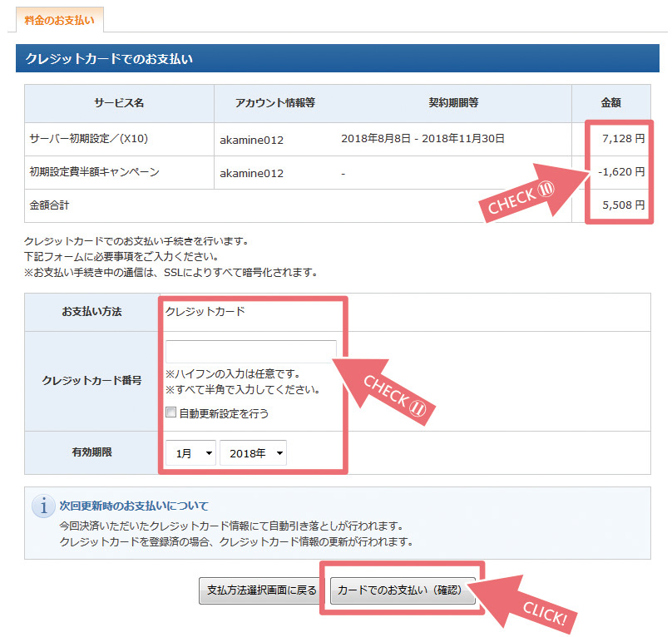Click the 7,128 円 amount cell
The width and height of the screenshot is (672, 637).
pyautogui.click(x=623, y=138)
